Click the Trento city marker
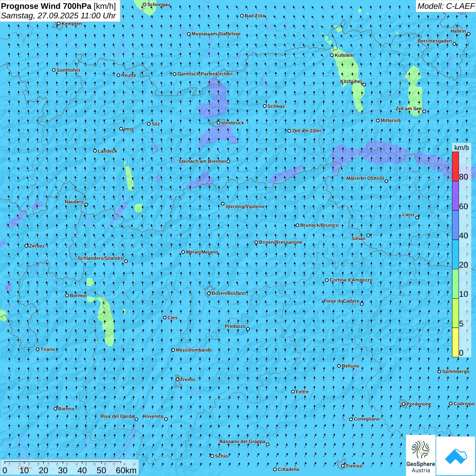The width and height of the screenshot is (476, 476). (x=177, y=379)
